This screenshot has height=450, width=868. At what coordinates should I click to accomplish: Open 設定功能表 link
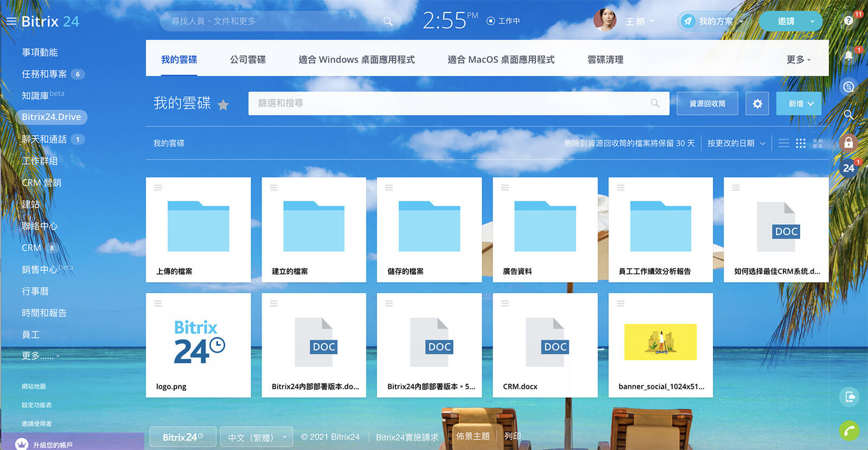point(37,405)
